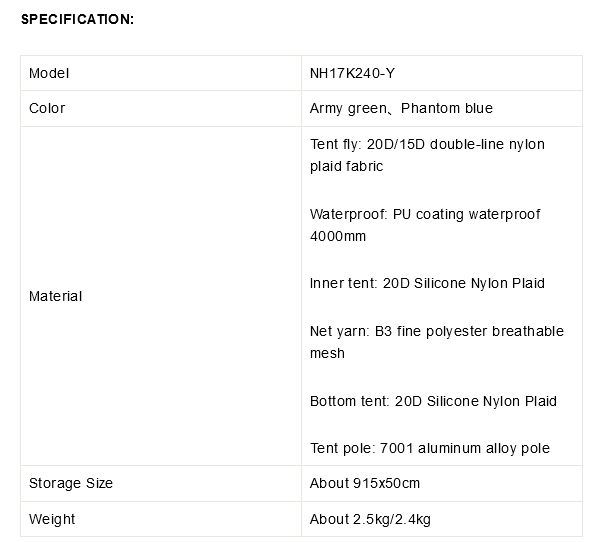Click the Inner tent material line
This screenshot has height=542, width=610.
[427, 283]
